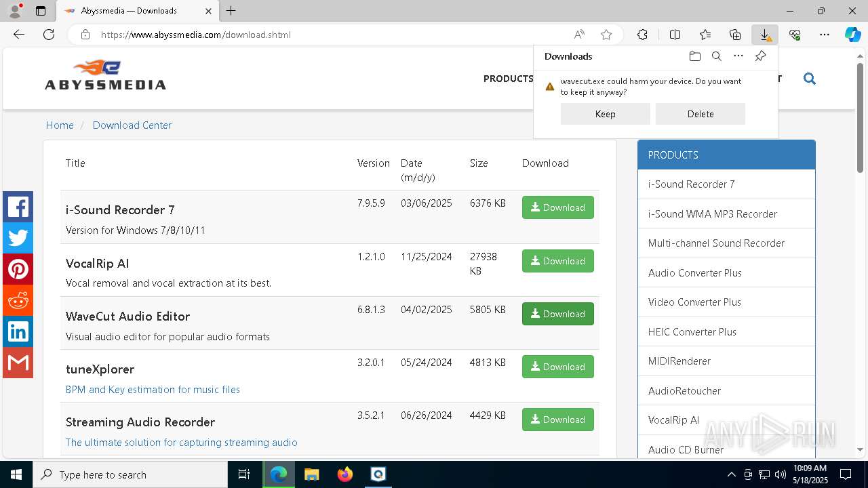868x488 pixels.
Task: Open BPM and Key estimation link
Action: (x=153, y=390)
